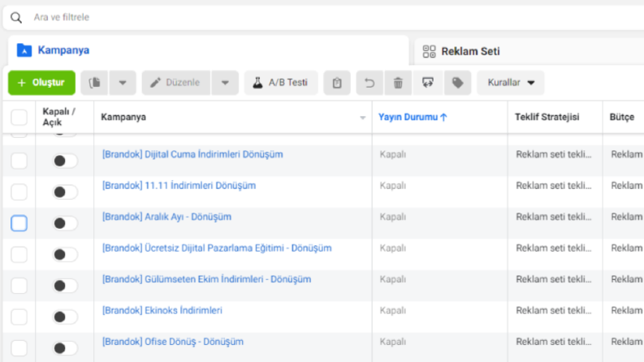Toggle on Ekinoks İndirimleri campaign
This screenshot has width=644, height=362.
65,317
